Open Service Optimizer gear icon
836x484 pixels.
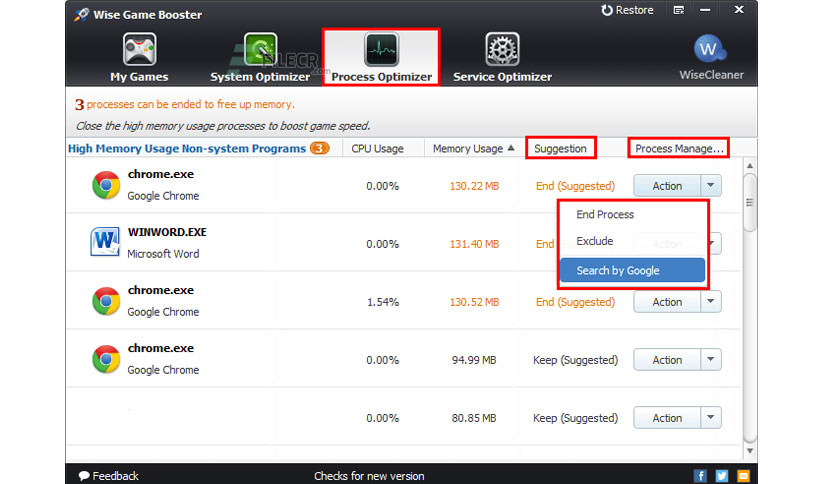pos(502,49)
